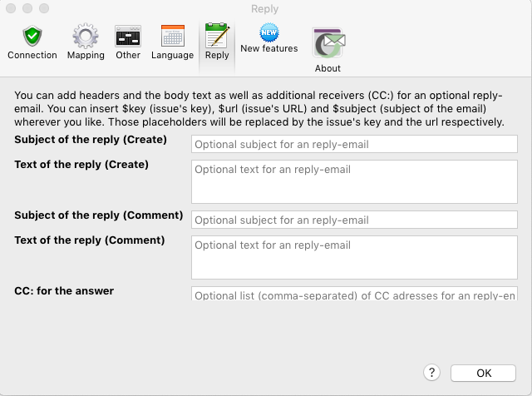Switch to the Mapping tab label
The width and height of the screenshot is (532, 396).
pyautogui.click(x=86, y=56)
